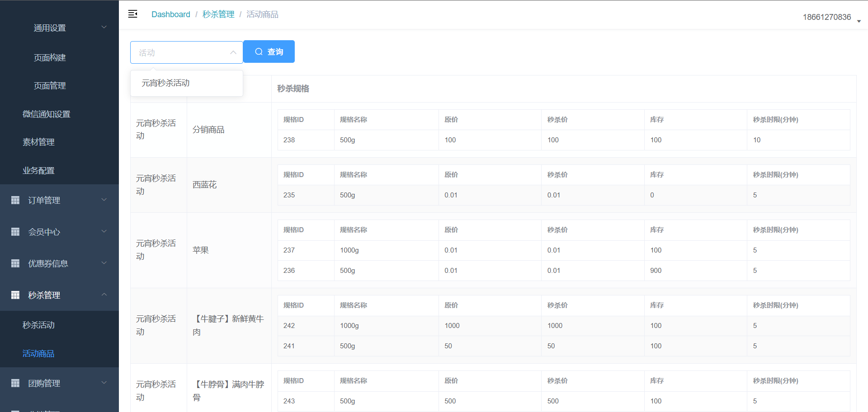
Task: Click the 秒杀管理 breadcrumb link
Action: pyautogui.click(x=218, y=14)
